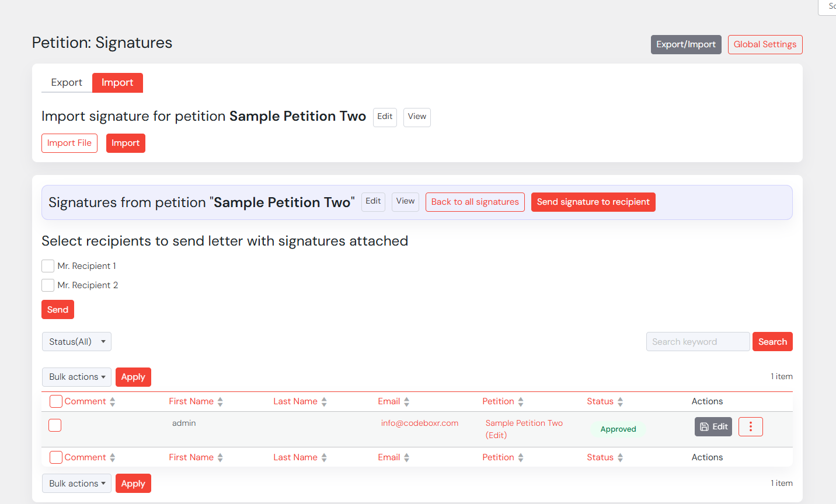This screenshot has width=836, height=504.
Task: Check the Mr. Recipient 1 checkbox
Action: (48, 266)
